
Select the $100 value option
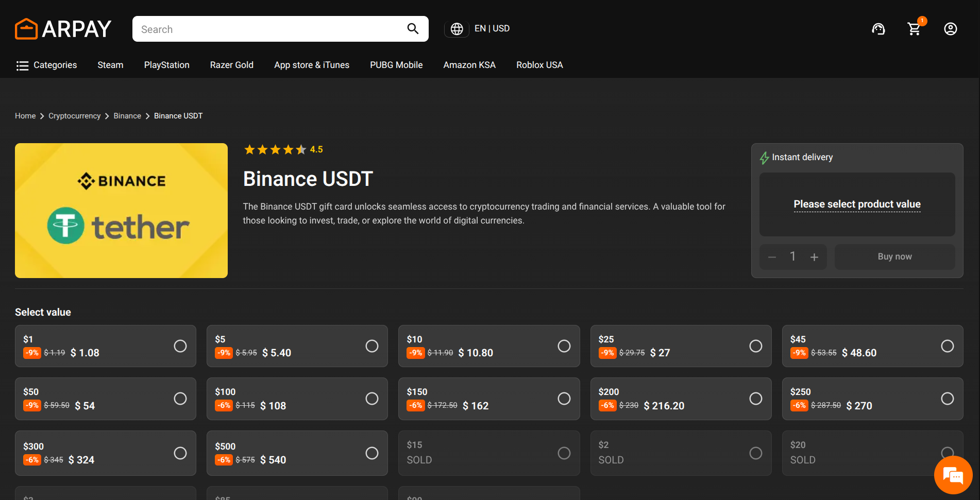click(x=297, y=399)
